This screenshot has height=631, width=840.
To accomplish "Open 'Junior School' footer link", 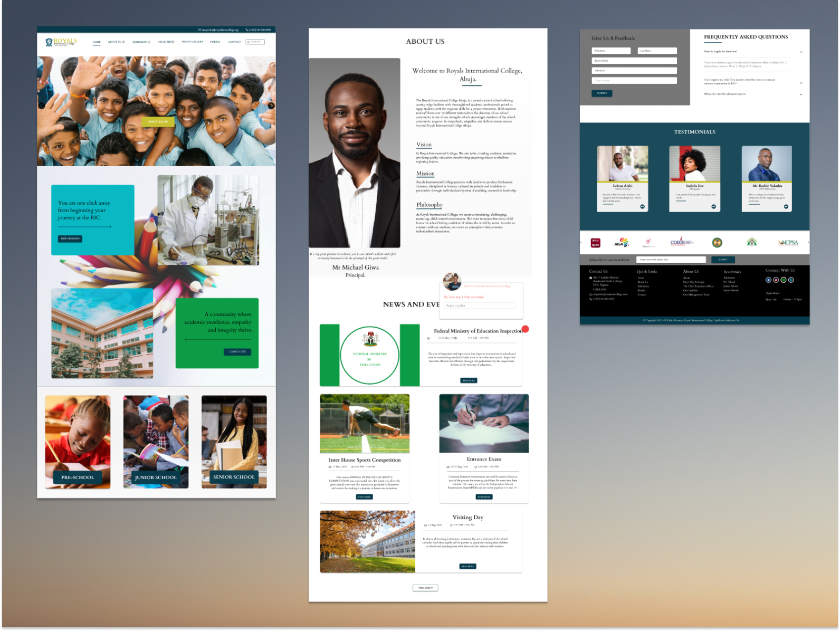I will 731,286.
